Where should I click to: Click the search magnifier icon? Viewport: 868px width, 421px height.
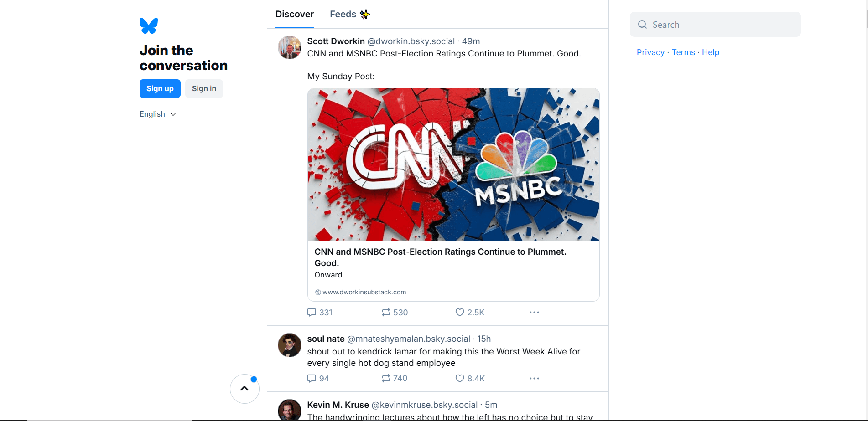pos(642,25)
